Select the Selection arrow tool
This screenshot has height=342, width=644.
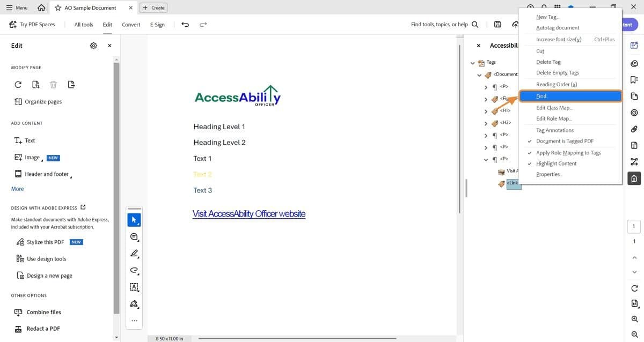(134, 219)
